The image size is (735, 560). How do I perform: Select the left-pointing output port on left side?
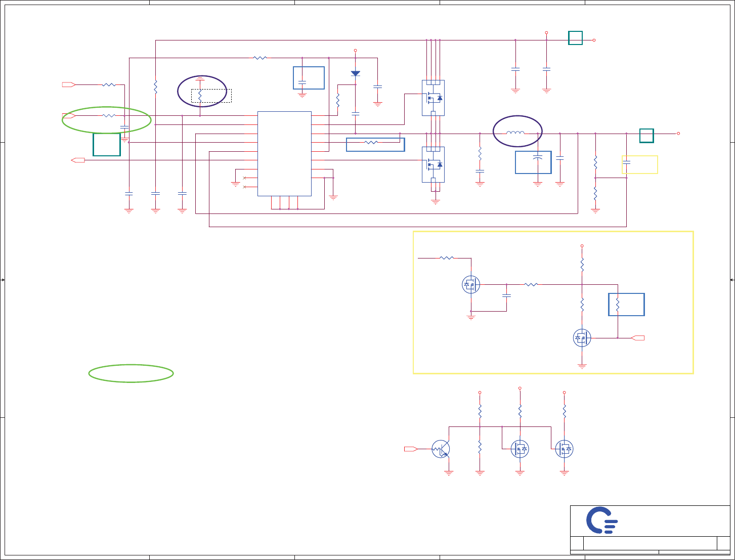[x=78, y=160]
